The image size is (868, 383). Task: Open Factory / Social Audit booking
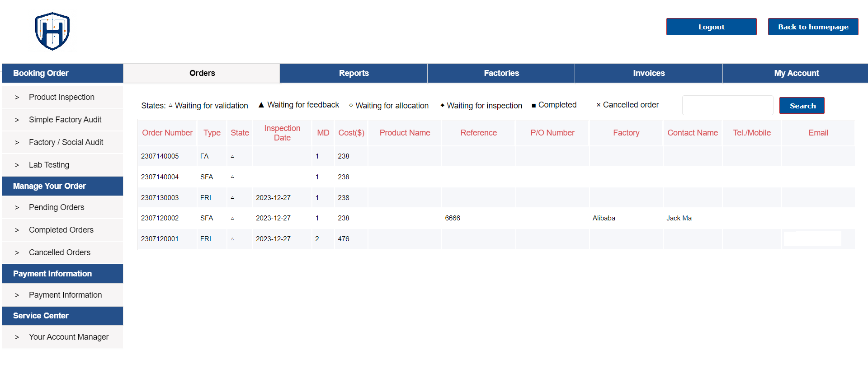point(62,142)
